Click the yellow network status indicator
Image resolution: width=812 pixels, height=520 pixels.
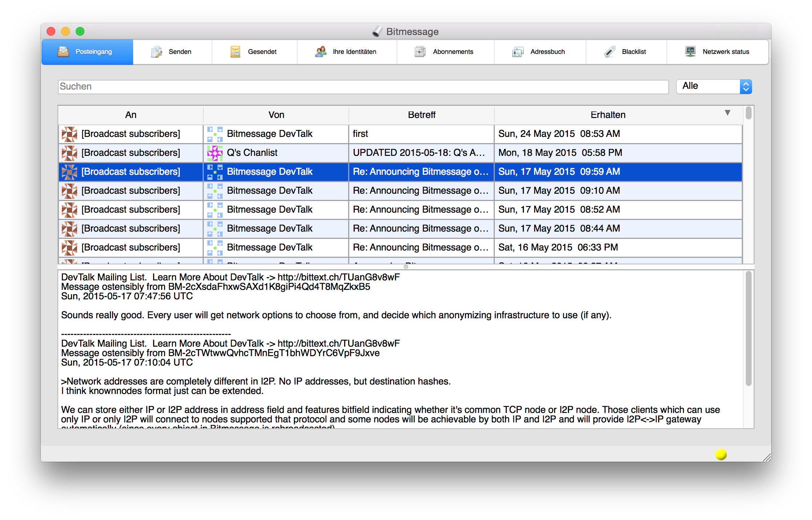click(x=721, y=454)
